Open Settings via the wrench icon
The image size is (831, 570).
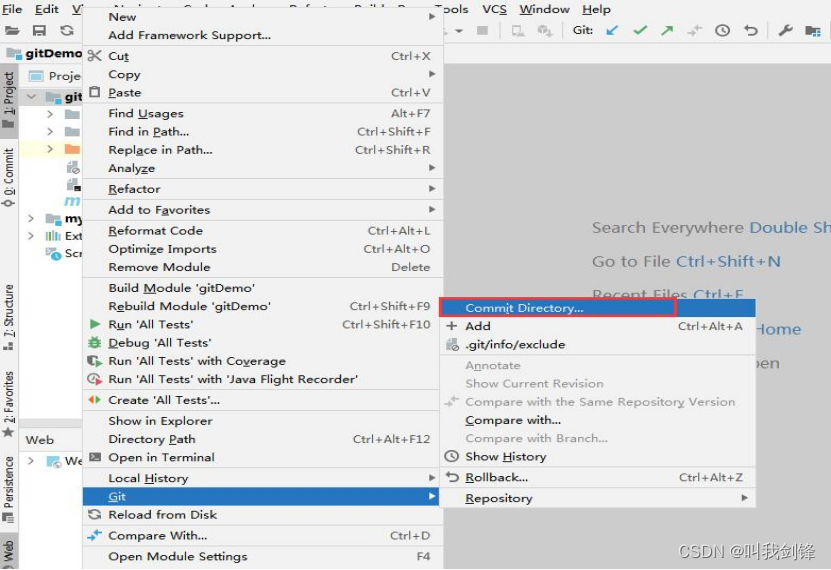click(x=785, y=31)
